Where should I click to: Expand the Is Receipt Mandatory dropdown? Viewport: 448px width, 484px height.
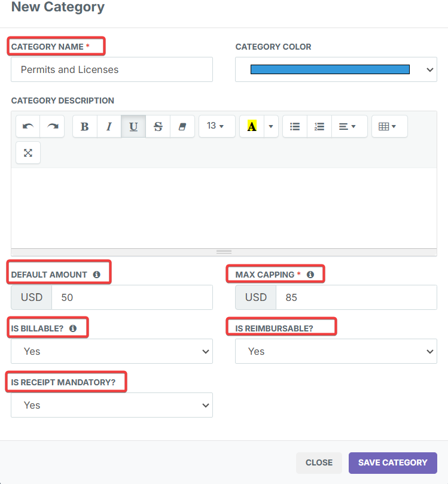[112, 405]
